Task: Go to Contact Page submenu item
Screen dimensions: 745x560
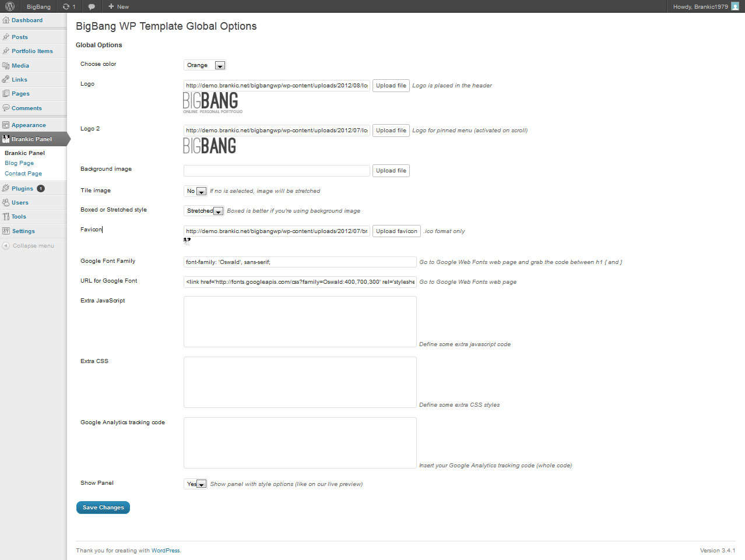Action: [23, 174]
